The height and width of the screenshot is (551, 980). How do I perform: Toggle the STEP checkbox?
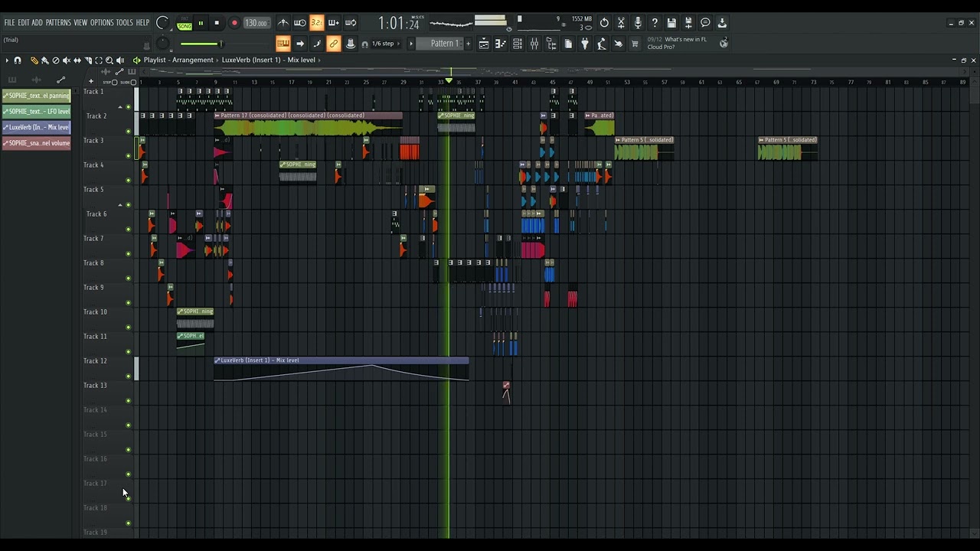click(x=115, y=82)
